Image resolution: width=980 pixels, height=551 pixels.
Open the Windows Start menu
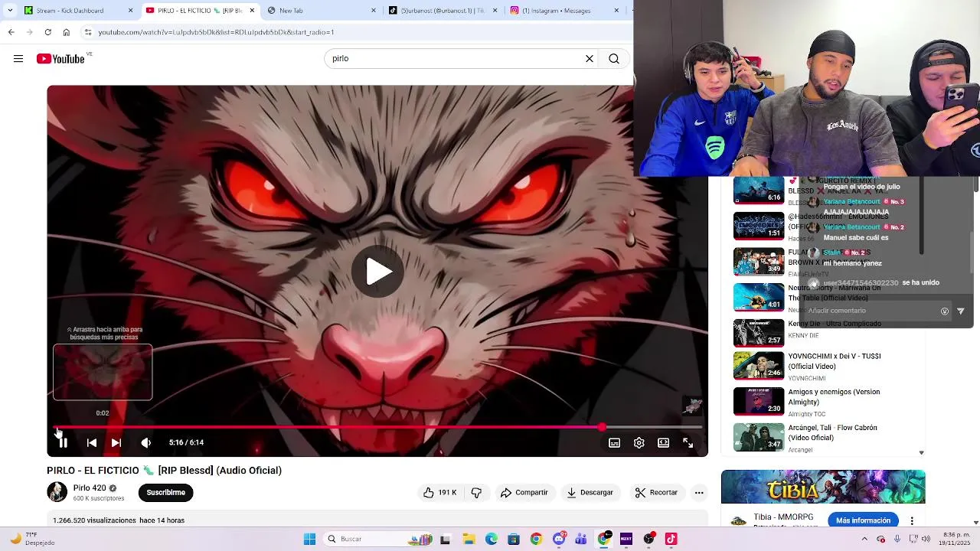click(x=309, y=539)
